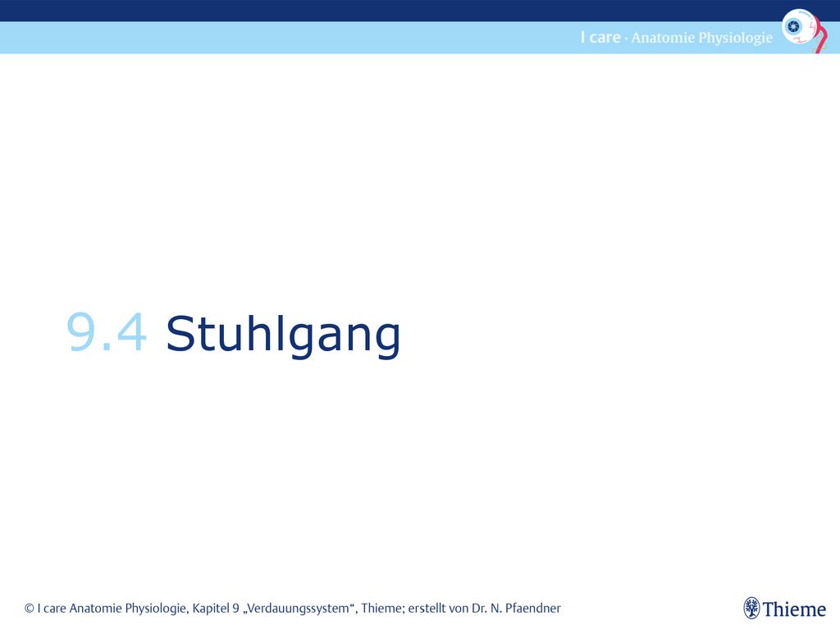Click the copyright footer line text
Viewport: 840px width, 630px height.
pyautogui.click(x=293, y=609)
